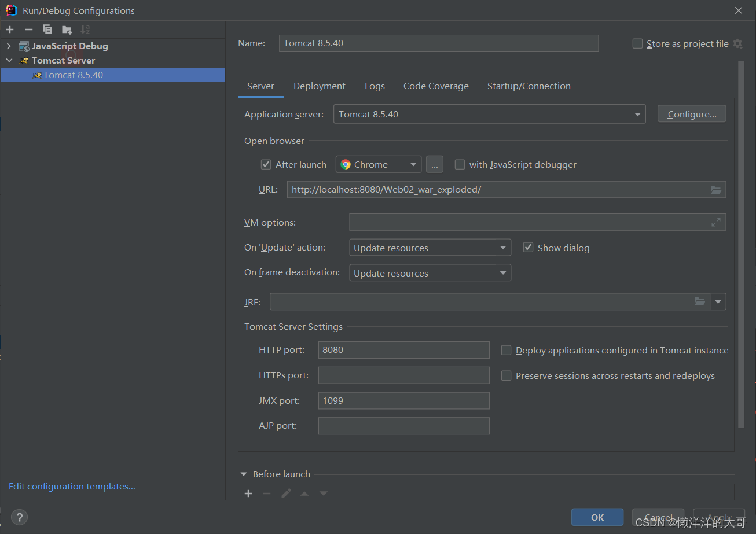Screen dimensions: 756x534
Task: Click the browse folder icon in URL field
Action: click(x=716, y=190)
